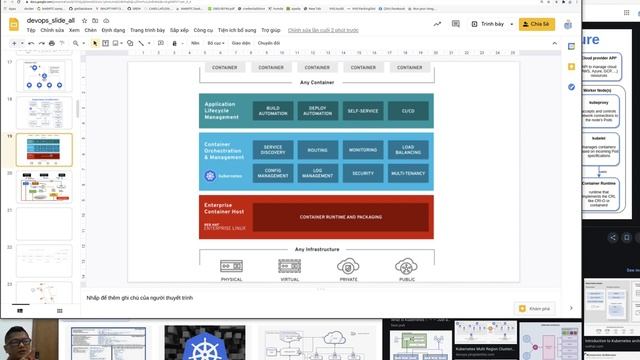Open the line type dropdown arrow
This screenshot has height=360, width=640.
coord(149,43)
